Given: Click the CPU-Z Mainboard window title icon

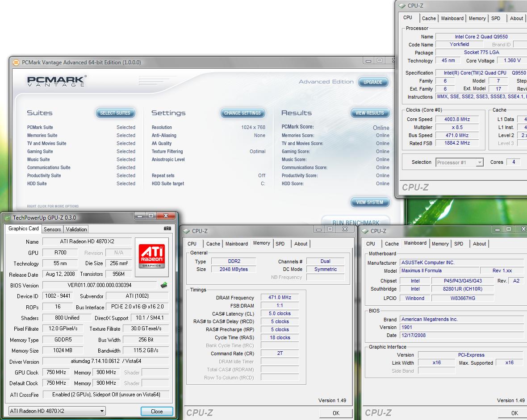Looking at the screenshot, I should (x=365, y=231).
